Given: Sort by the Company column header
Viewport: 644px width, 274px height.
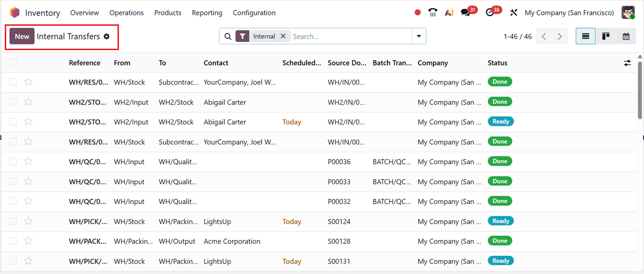Looking at the screenshot, I should [x=433, y=63].
